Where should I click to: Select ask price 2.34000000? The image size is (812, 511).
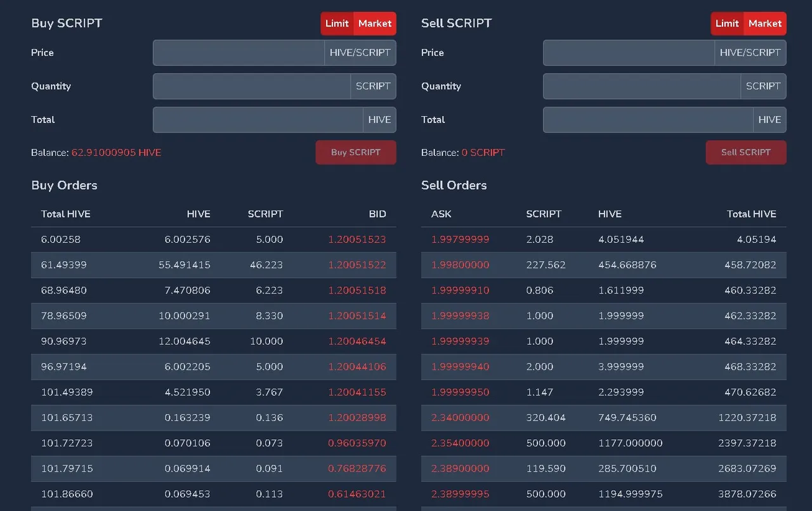pyautogui.click(x=461, y=418)
